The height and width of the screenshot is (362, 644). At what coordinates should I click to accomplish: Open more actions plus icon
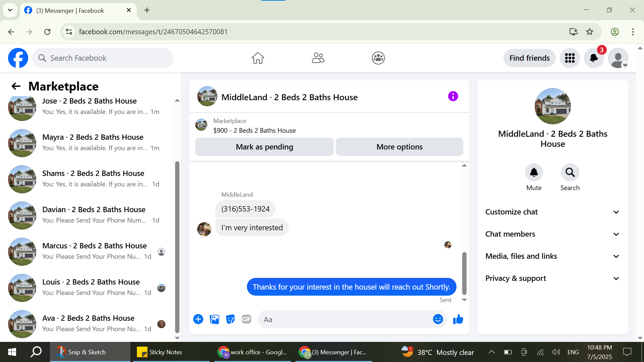coord(198,319)
